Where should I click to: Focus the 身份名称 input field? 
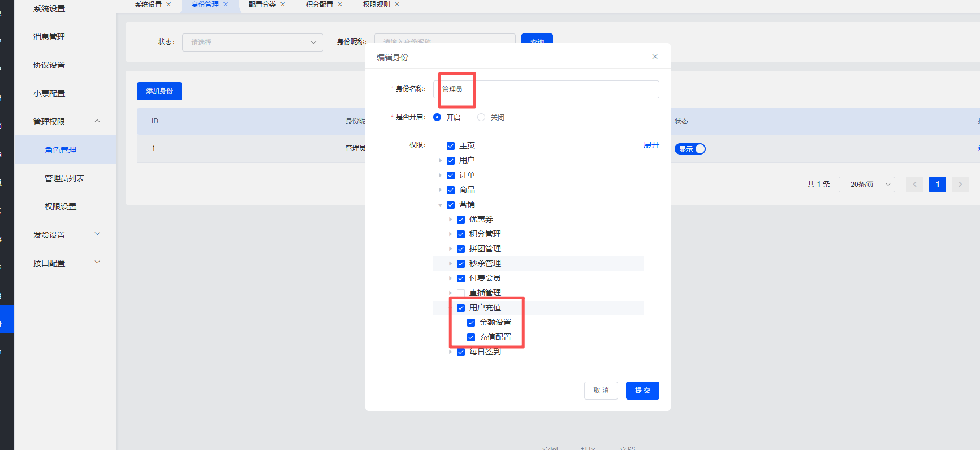click(546, 89)
